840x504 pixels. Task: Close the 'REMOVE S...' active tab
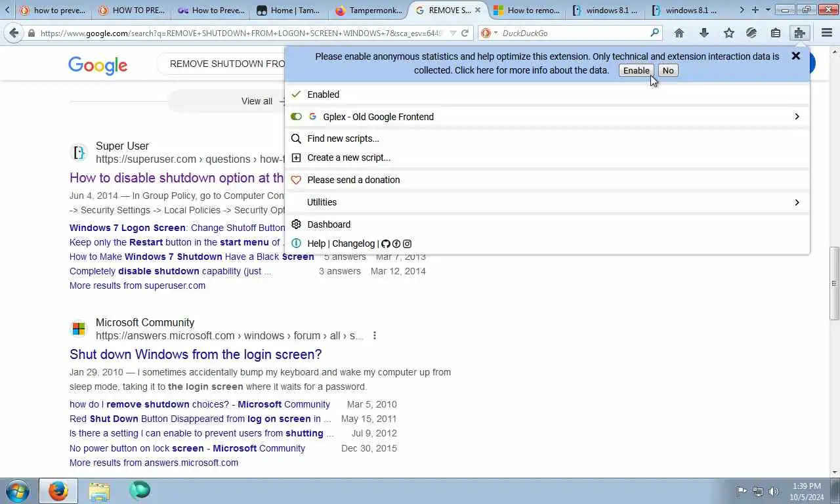(478, 10)
